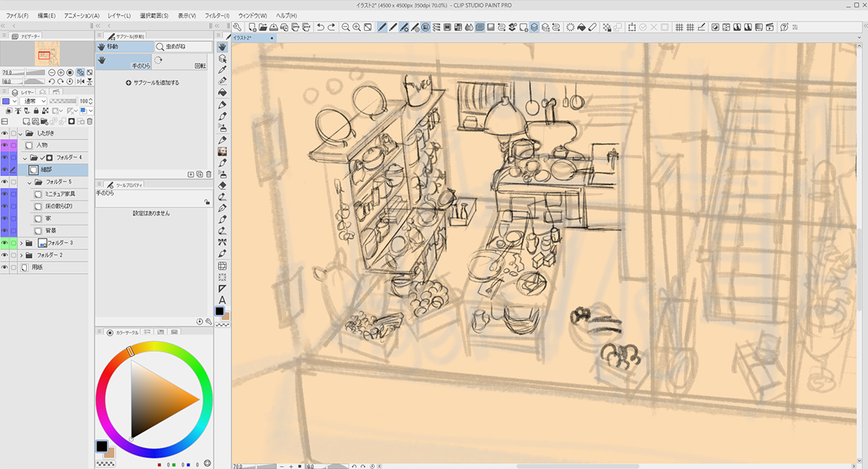Viewport: 868px width, 469px height.
Task: Click the Undo arrow in the command bar
Action: pos(320,27)
